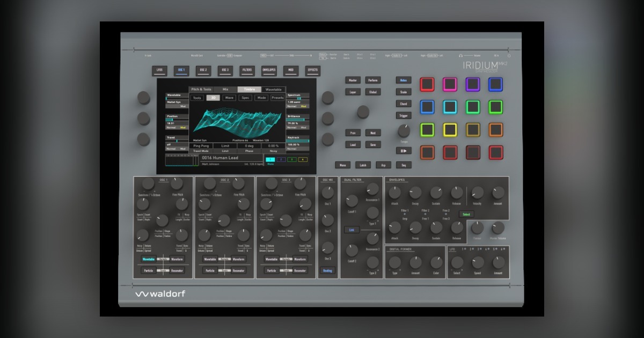The image size is (644, 338).
Task: Click the Spectrum encoder knob right of display
Action: (328, 97)
